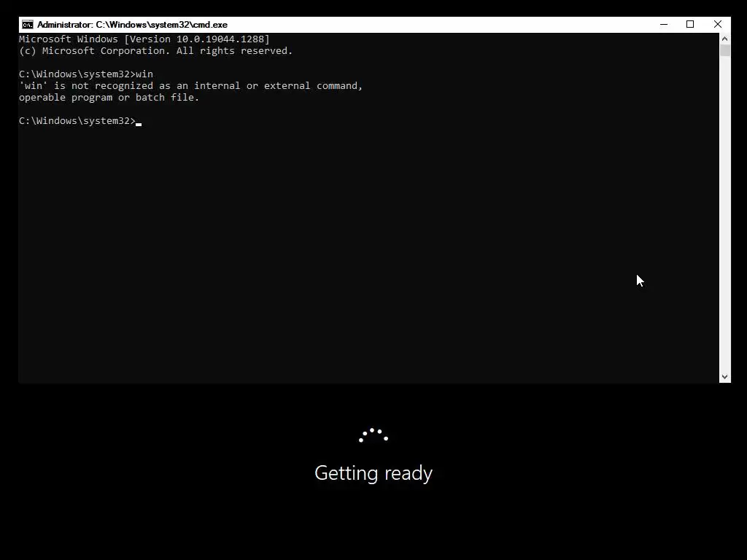
Task: Click the scrollbar up arrow
Action: [x=724, y=39]
